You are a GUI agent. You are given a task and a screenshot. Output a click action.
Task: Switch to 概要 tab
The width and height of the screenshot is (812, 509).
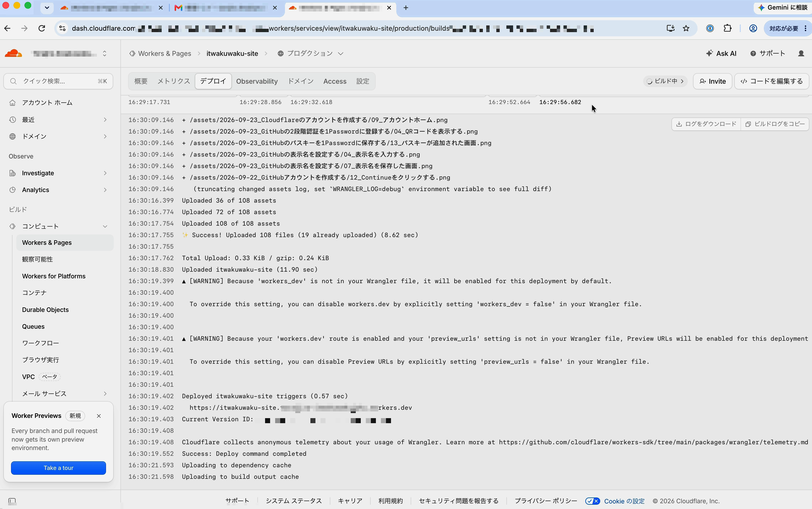pos(141,81)
